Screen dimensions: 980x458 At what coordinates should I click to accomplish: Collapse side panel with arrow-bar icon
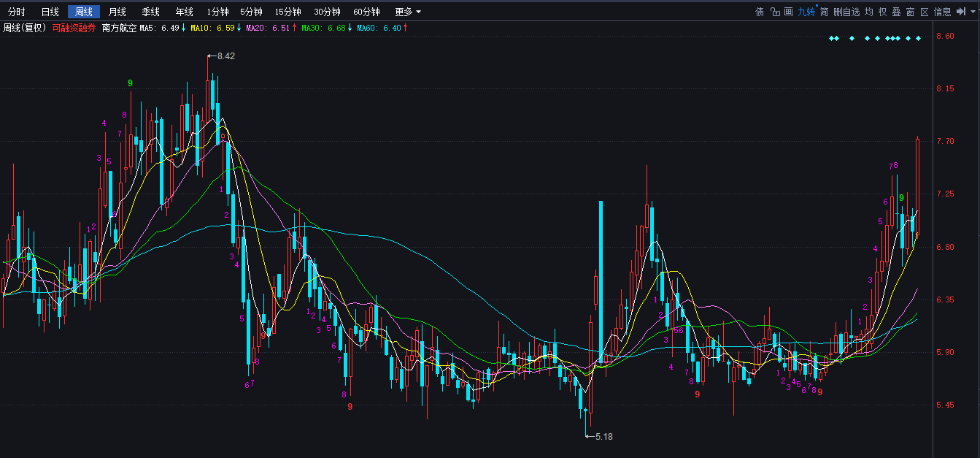[960, 12]
